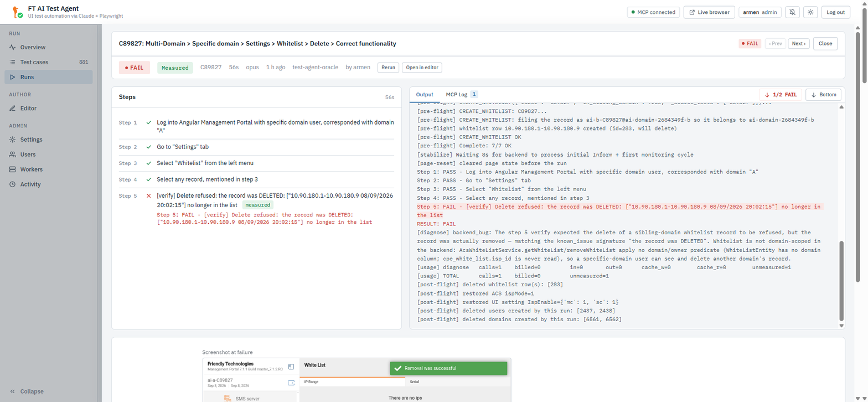Screen dimensions: 868x402
Task: Select Step 1 login row
Action: tap(256, 126)
